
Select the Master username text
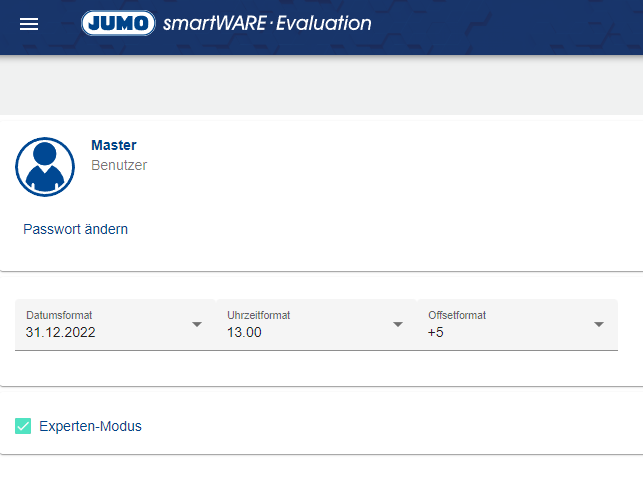click(x=113, y=145)
